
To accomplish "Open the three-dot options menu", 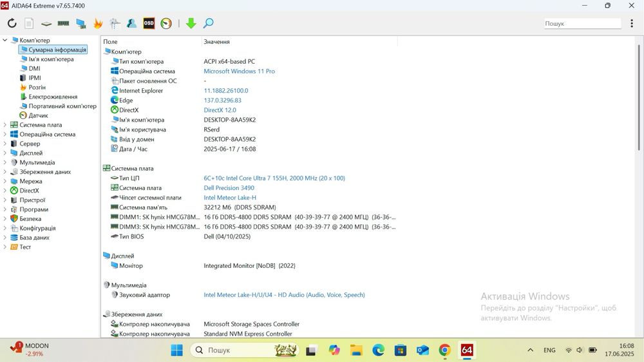I will 632,23.
